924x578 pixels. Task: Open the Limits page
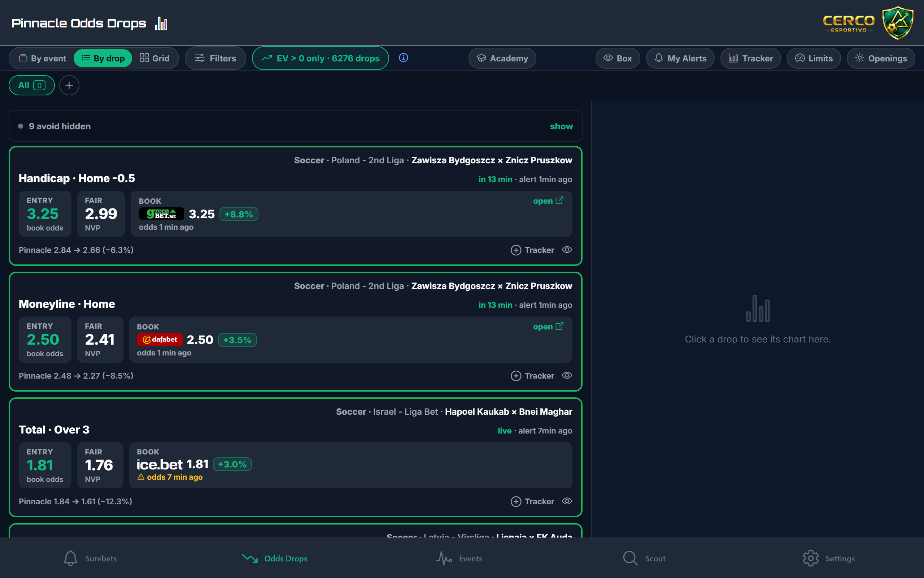(x=814, y=58)
